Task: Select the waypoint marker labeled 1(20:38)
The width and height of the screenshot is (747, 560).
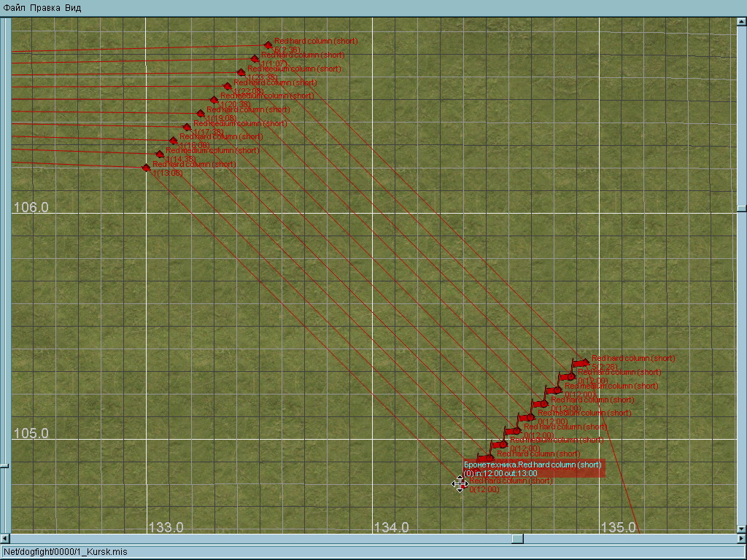Action: pyautogui.click(x=214, y=100)
